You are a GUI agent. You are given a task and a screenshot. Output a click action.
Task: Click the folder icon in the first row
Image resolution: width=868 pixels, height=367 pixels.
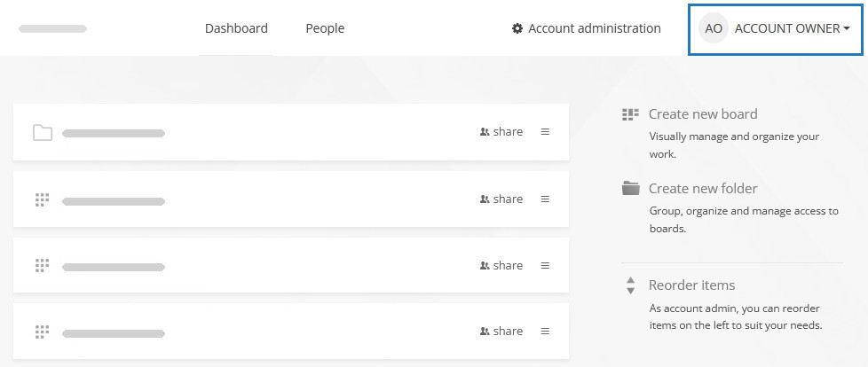click(43, 133)
